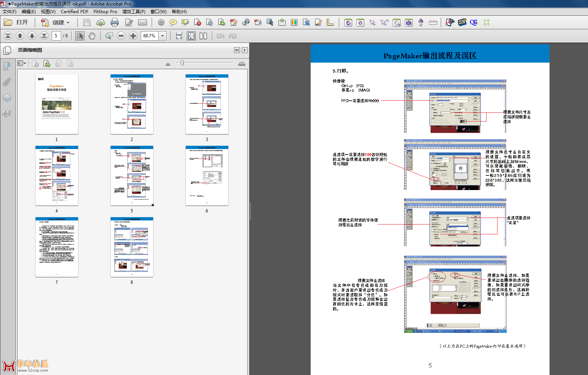
Task: Select the highlight text tool
Action: point(185,22)
